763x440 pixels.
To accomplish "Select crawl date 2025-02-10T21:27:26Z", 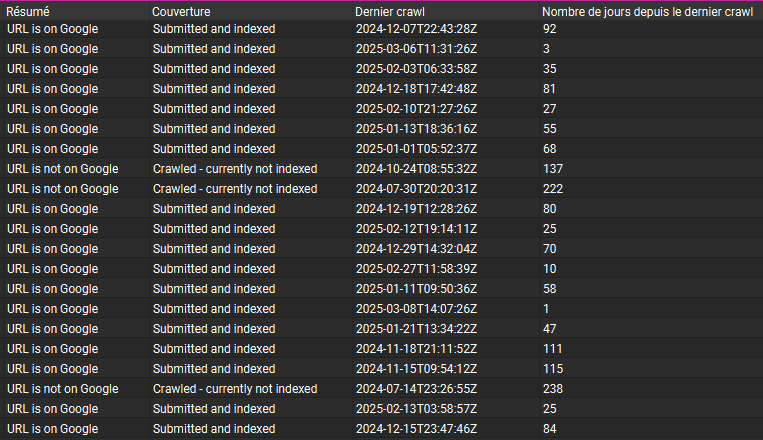I will [417, 109].
